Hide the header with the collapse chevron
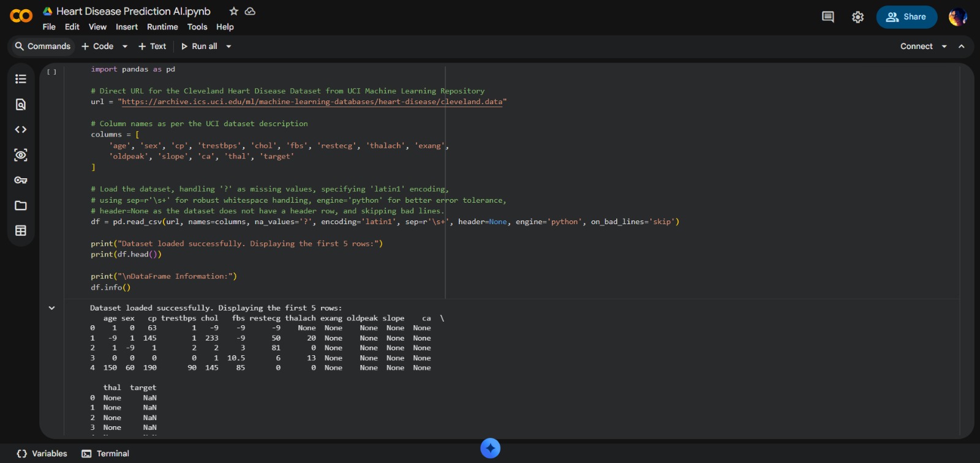The height and width of the screenshot is (463, 980). (962, 47)
